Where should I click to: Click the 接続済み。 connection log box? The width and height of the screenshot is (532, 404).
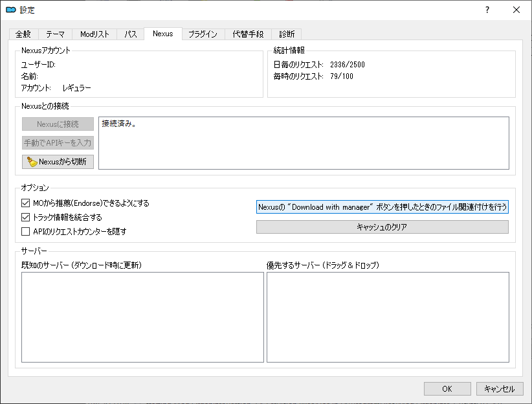point(304,143)
